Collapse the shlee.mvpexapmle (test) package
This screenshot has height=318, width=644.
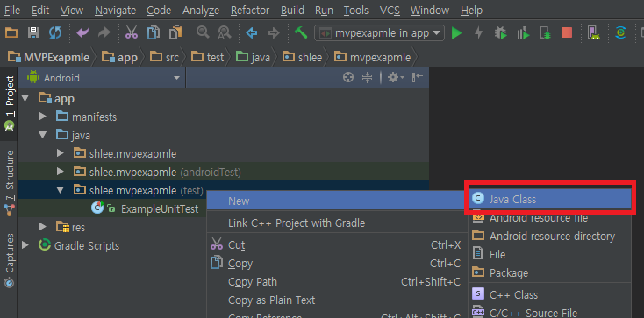(61, 190)
